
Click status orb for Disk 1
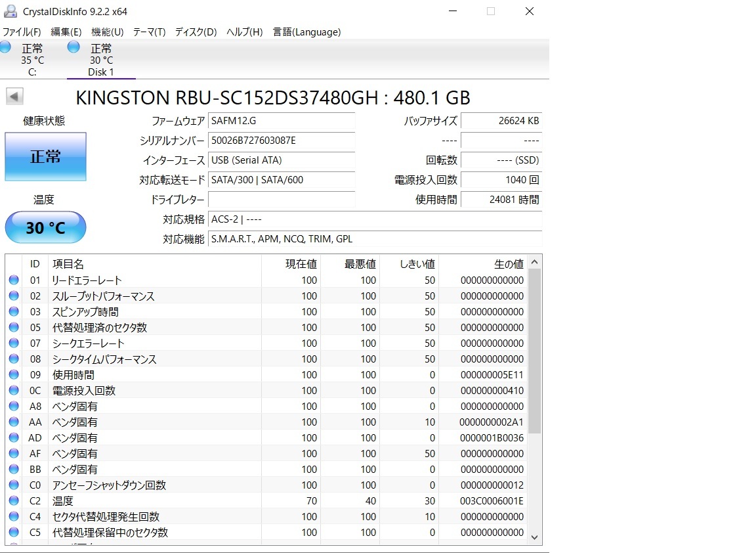(73, 47)
